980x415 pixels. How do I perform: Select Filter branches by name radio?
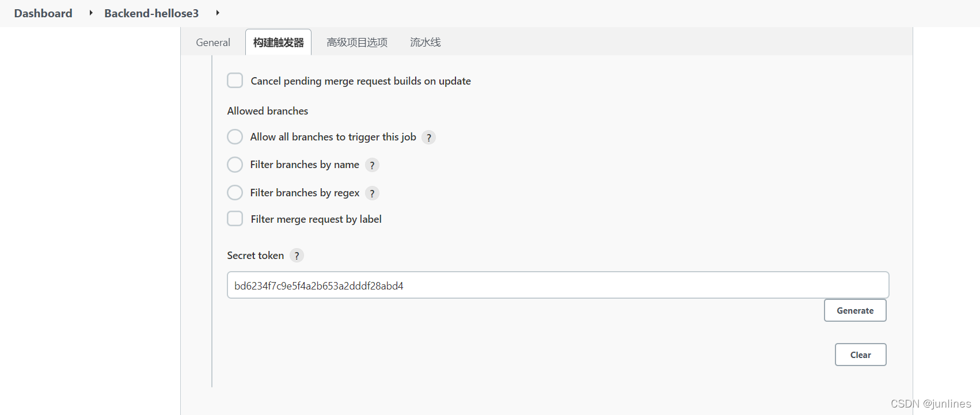(235, 165)
